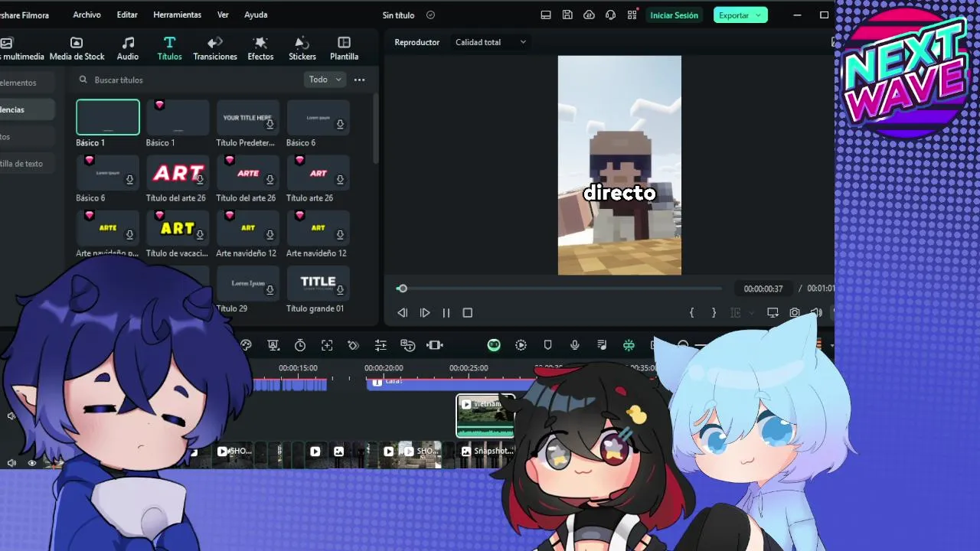Click the Iniciar Sesión button
The height and width of the screenshot is (551, 980).
click(x=674, y=15)
